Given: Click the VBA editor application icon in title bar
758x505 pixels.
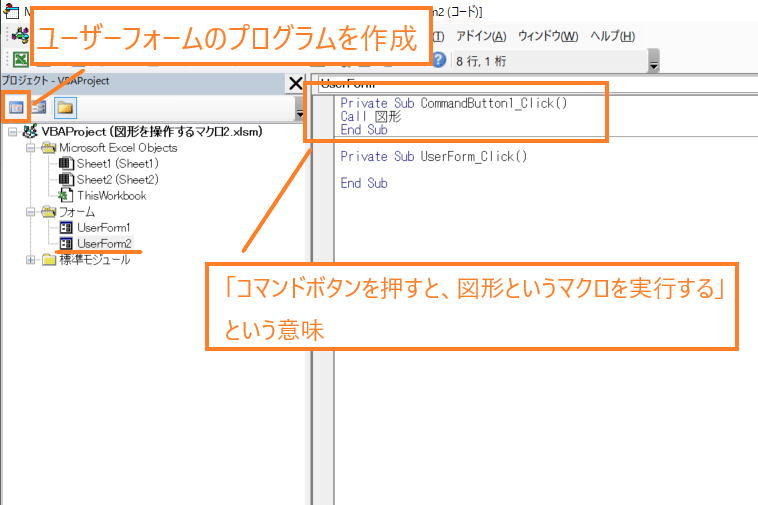Looking at the screenshot, I should click(x=11, y=11).
